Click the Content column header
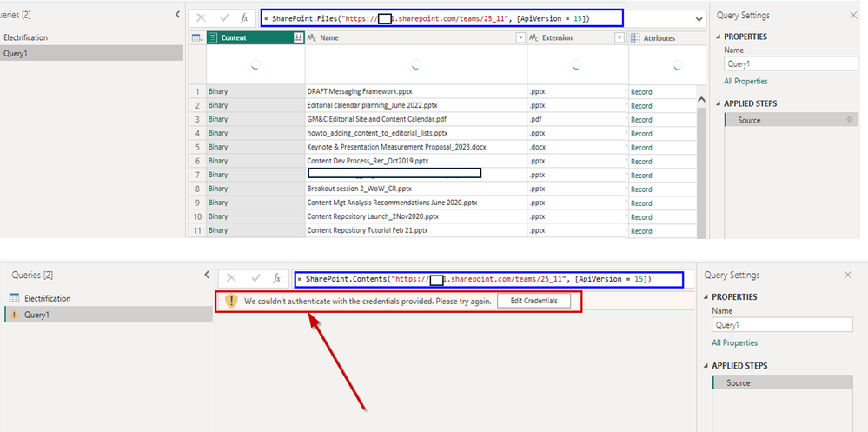868x432 pixels. (x=255, y=37)
